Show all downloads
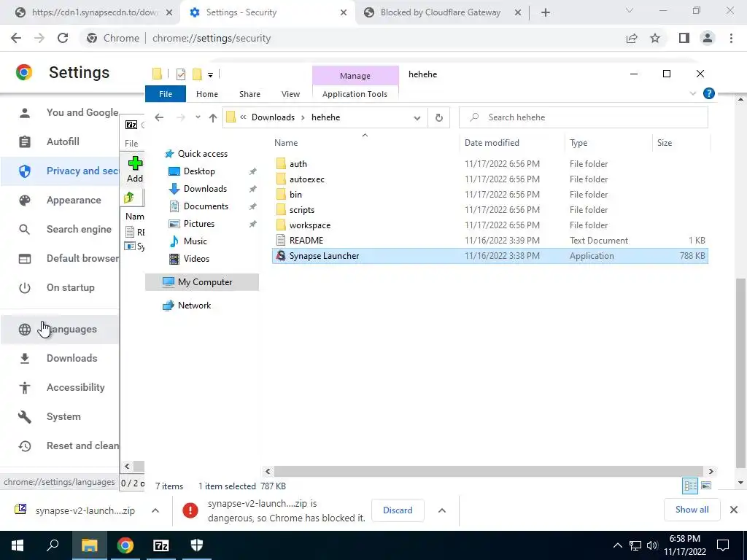 point(692,510)
